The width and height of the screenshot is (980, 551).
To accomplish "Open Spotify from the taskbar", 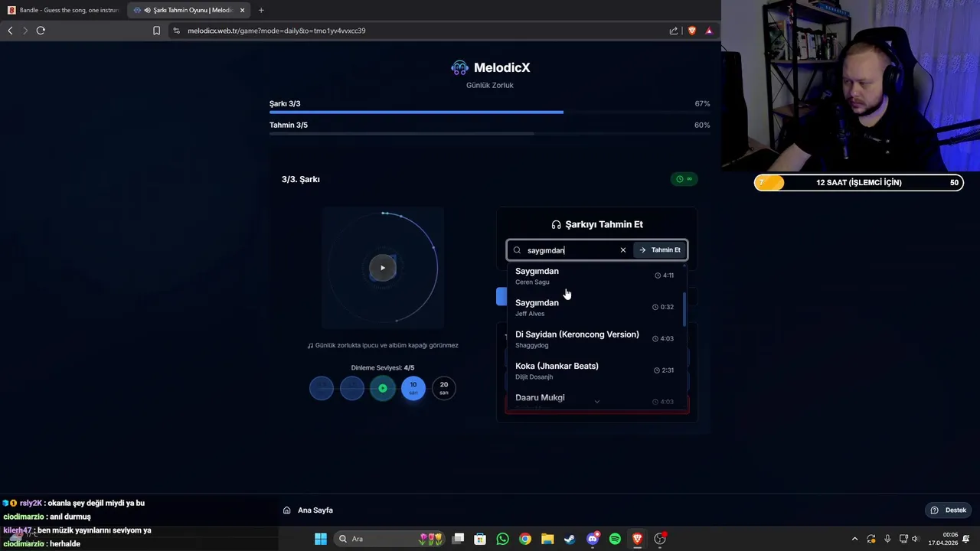I will [x=615, y=539].
